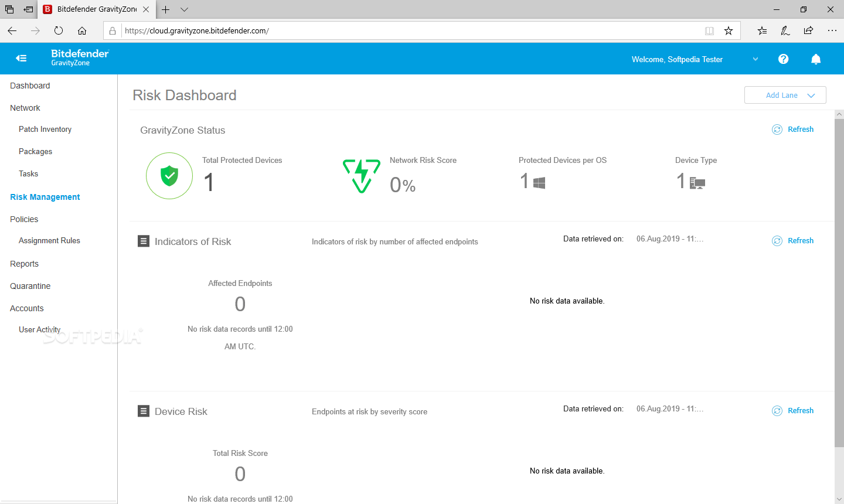Viewport: 844px width, 504px height.
Task: Click the Total Protected Devices label
Action: point(242,160)
